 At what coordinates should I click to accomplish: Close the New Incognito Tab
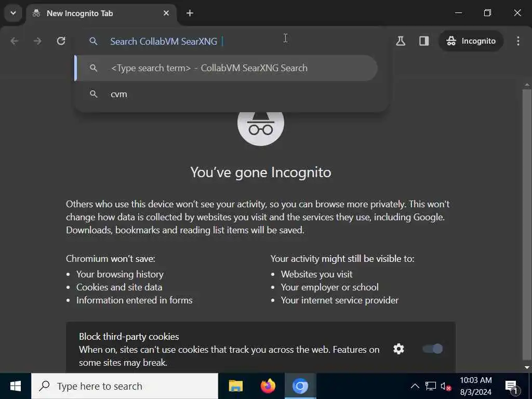pos(166,13)
